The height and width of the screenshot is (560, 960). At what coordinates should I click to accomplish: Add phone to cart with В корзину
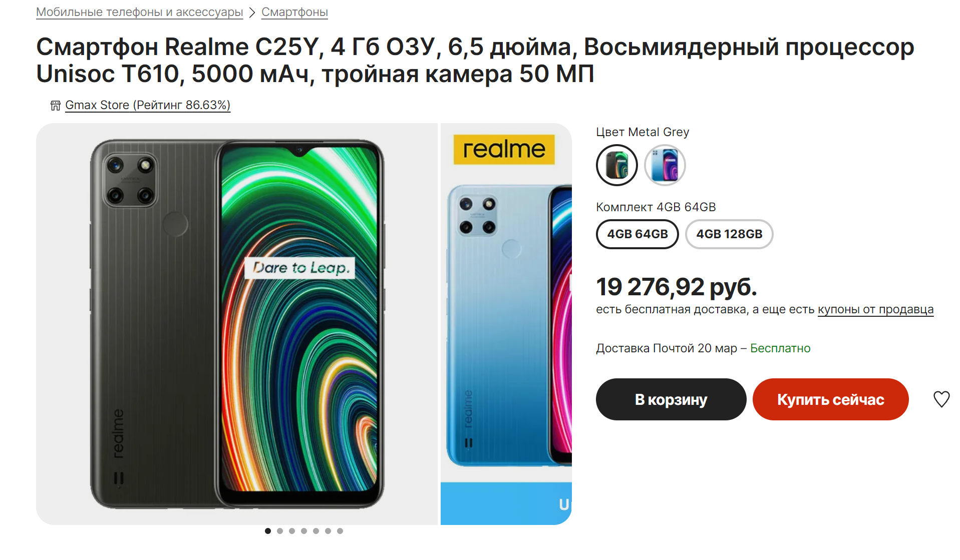tap(671, 399)
